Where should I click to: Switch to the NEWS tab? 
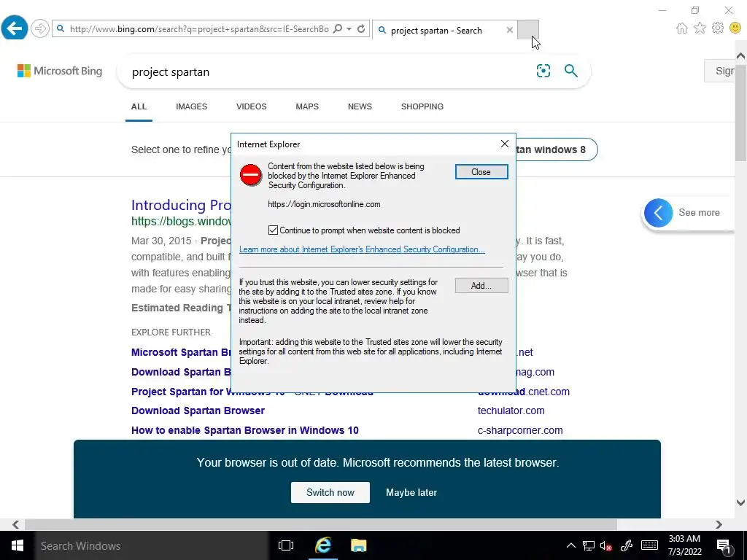(360, 106)
